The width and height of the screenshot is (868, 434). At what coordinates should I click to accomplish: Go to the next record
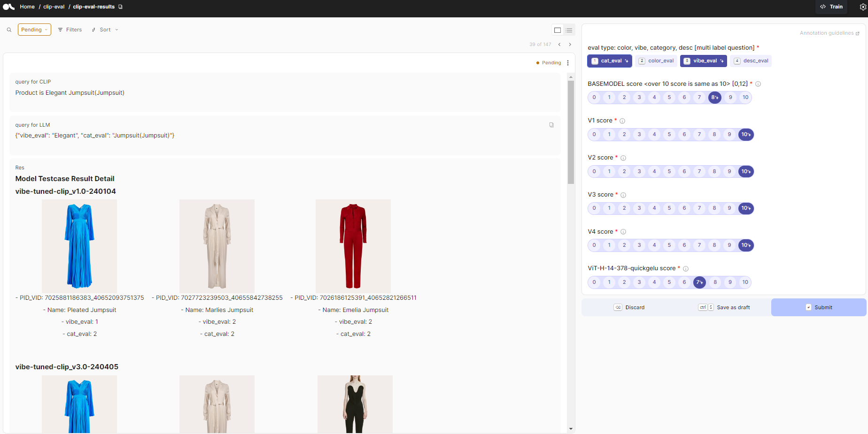570,45
